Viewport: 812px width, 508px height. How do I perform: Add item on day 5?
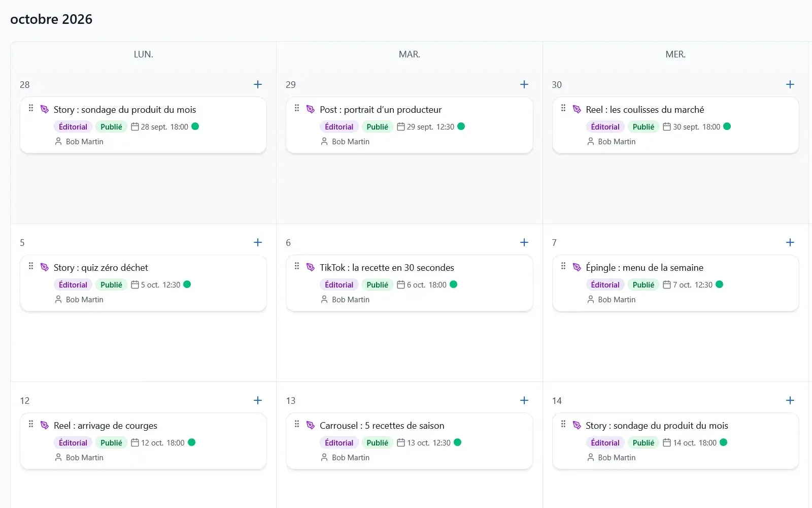tap(258, 242)
